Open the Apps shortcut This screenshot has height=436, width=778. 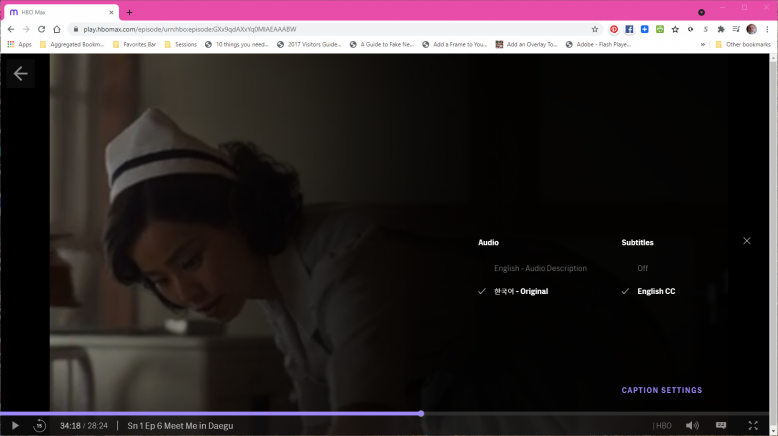(x=19, y=45)
